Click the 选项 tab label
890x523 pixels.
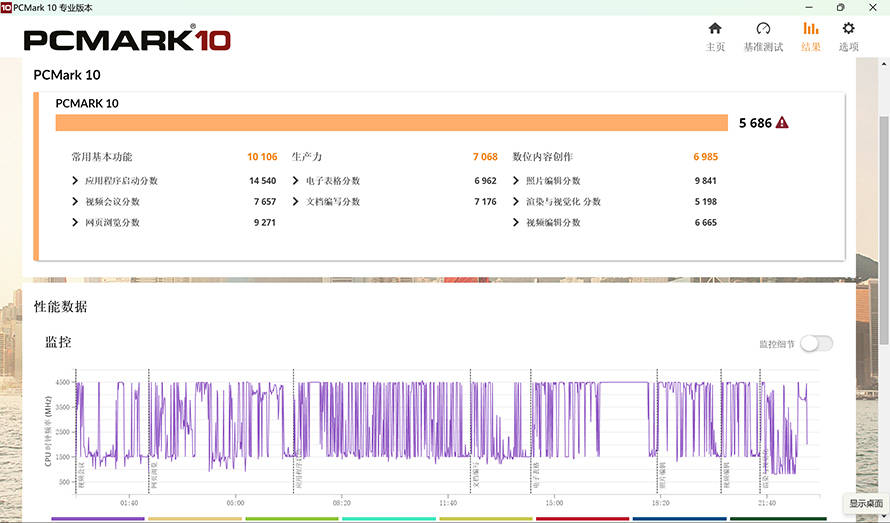[x=849, y=47]
